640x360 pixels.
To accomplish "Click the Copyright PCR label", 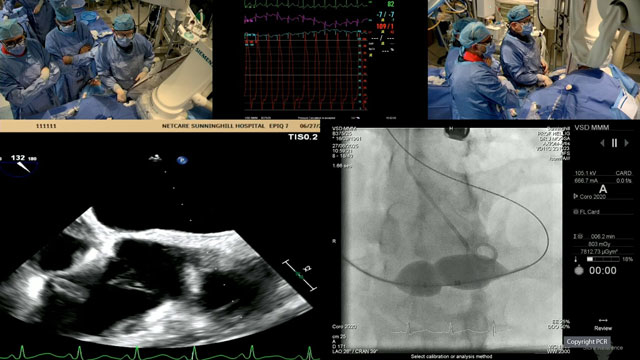I will [x=587, y=342].
